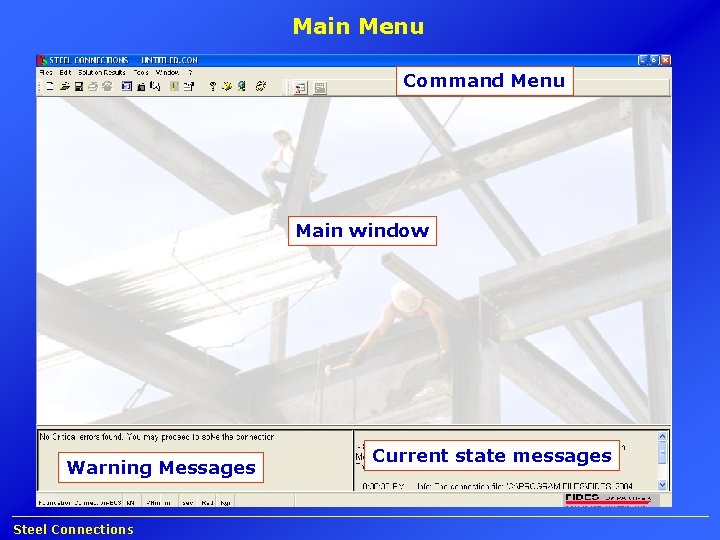Viewport: 720px width, 540px height.
Task: Click the New file toolbar icon
Action: click(x=50, y=86)
